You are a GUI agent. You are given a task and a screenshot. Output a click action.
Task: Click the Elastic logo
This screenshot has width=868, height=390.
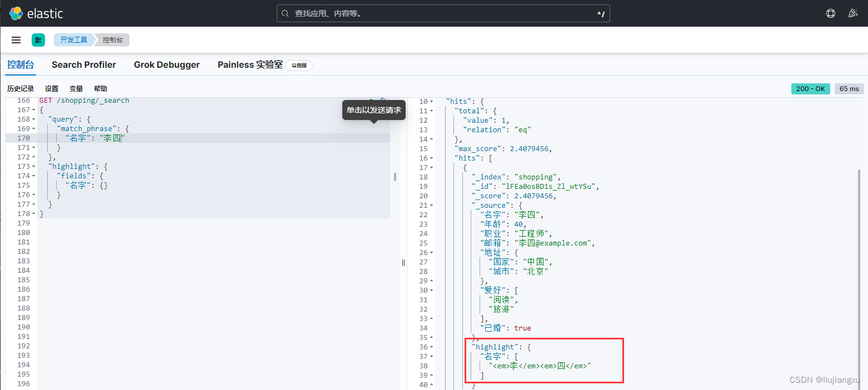pyautogui.click(x=36, y=13)
